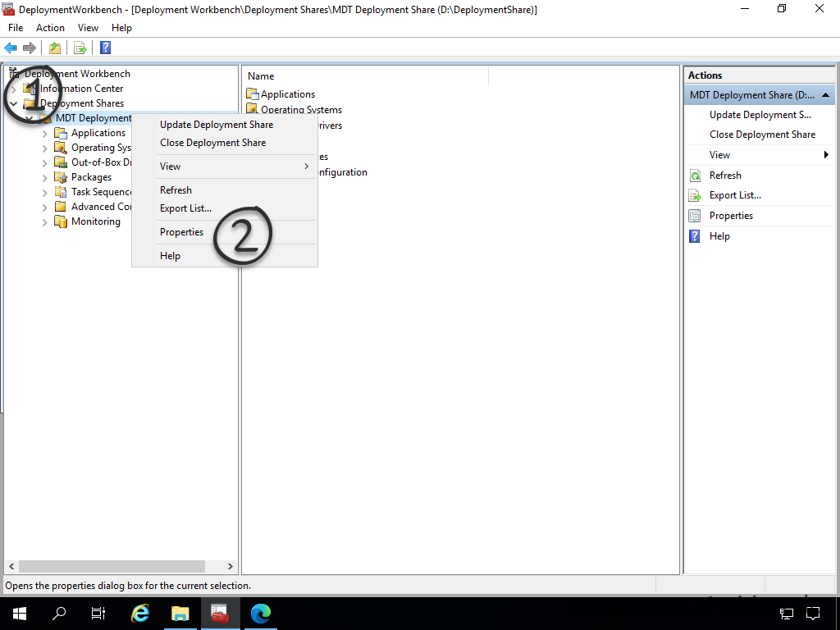Expand the Operating Systems tree node
840x630 pixels.
[x=45, y=148]
